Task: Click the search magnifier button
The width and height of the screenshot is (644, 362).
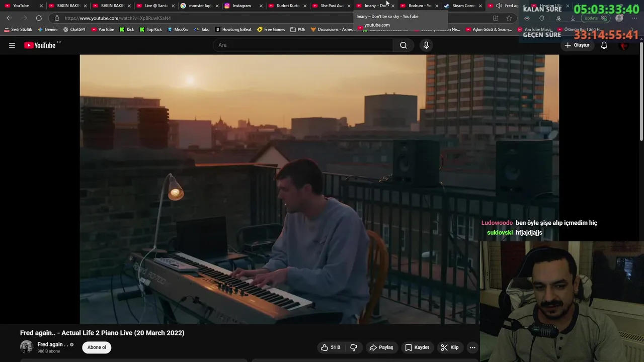Action: [404, 45]
